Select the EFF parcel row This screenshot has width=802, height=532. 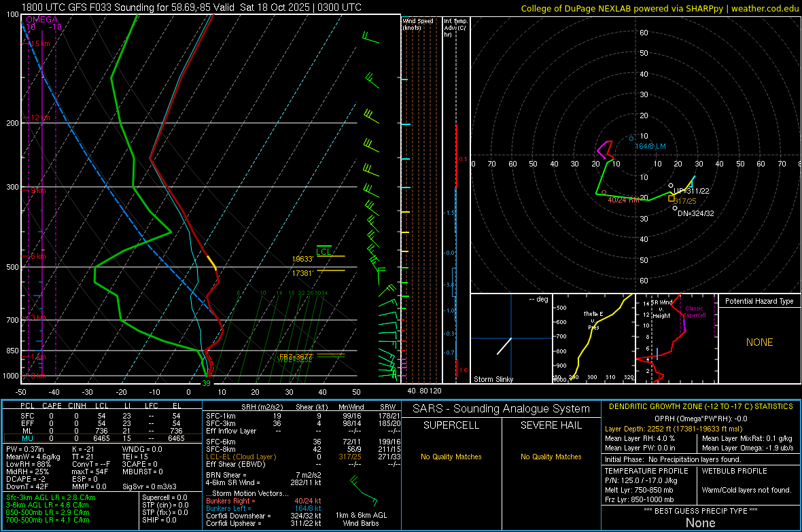pos(103,423)
